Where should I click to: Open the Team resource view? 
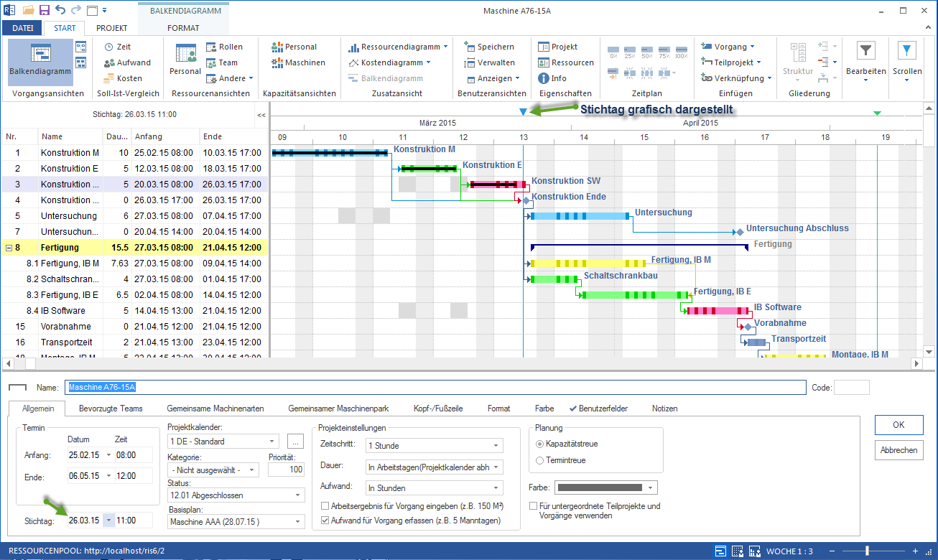tap(222, 62)
